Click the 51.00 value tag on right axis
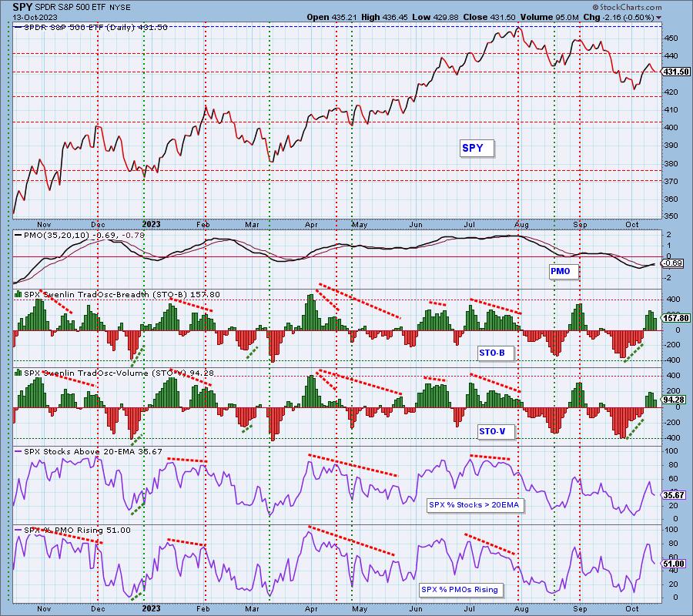Viewport: 693px width, 616px height. 674,564
